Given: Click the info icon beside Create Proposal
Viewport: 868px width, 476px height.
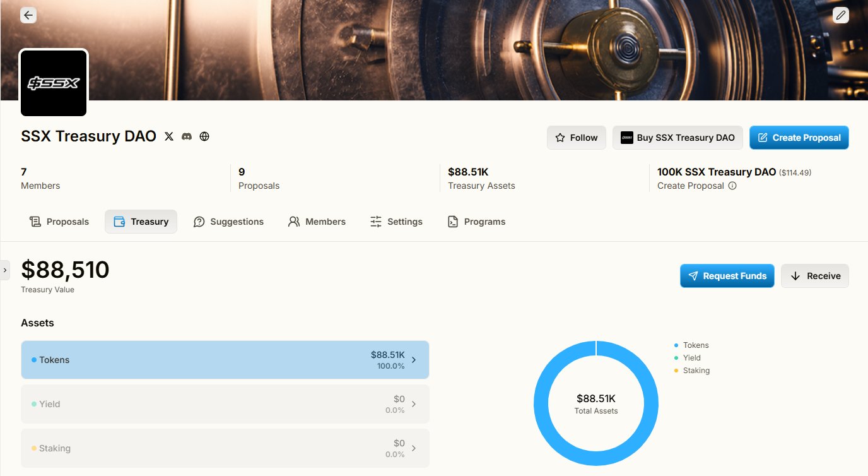Looking at the screenshot, I should pyautogui.click(x=732, y=186).
